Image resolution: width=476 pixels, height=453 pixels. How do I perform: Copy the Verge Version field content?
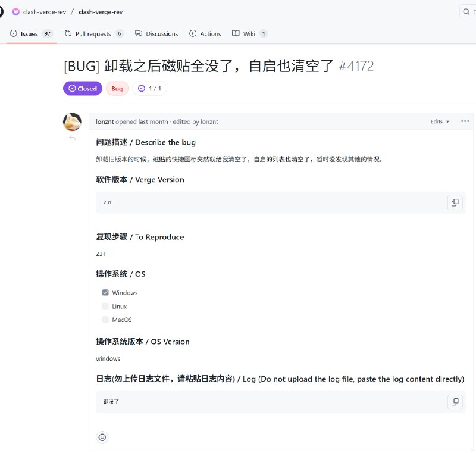tap(455, 202)
